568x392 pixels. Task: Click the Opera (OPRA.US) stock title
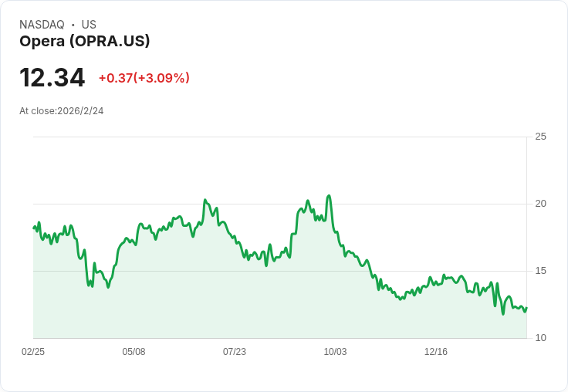(84, 42)
